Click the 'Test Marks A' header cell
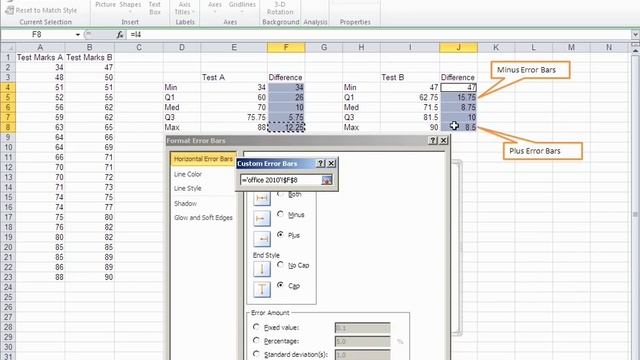The height and width of the screenshot is (360, 640). coord(40,58)
